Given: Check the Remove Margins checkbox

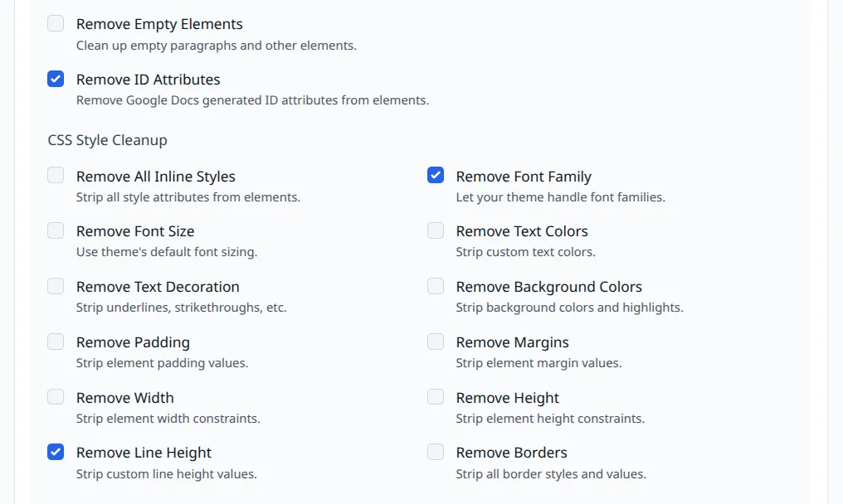Looking at the screenshot, I should pos(435,341).
